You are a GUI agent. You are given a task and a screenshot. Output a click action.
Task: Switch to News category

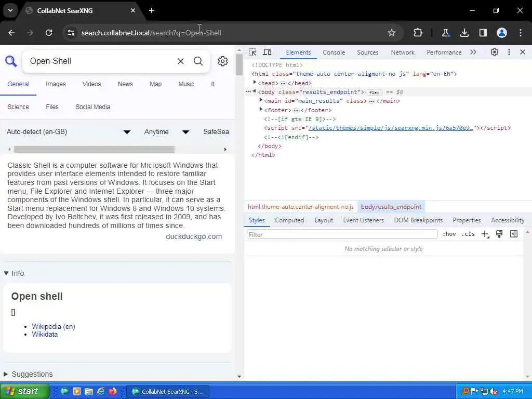coord(125,84)
